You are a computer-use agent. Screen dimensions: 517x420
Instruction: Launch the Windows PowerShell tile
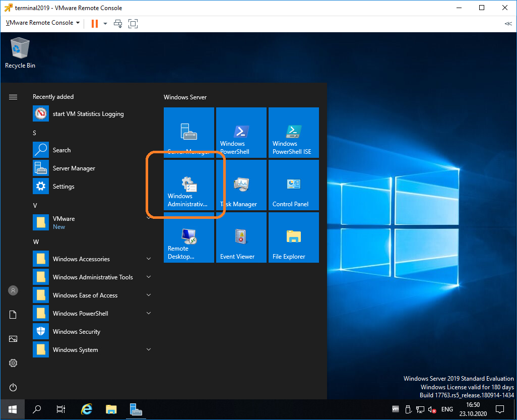click(x=241, y=133)
